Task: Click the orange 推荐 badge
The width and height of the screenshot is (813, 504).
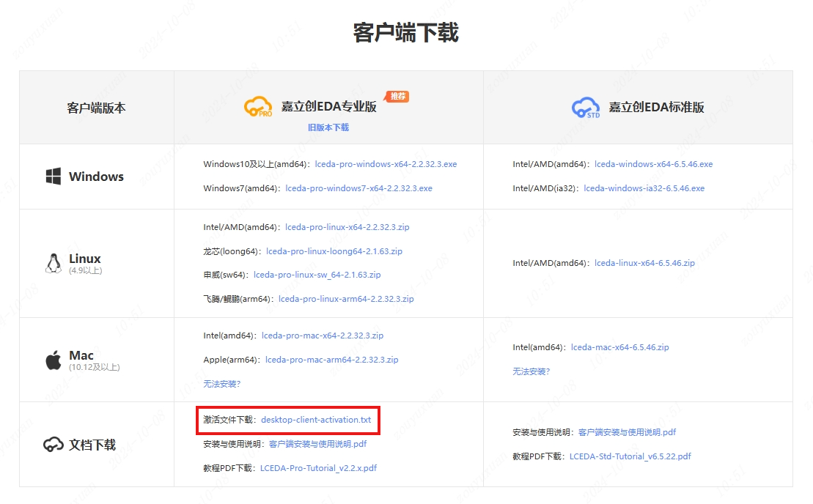Action: (x=397, y=97)
